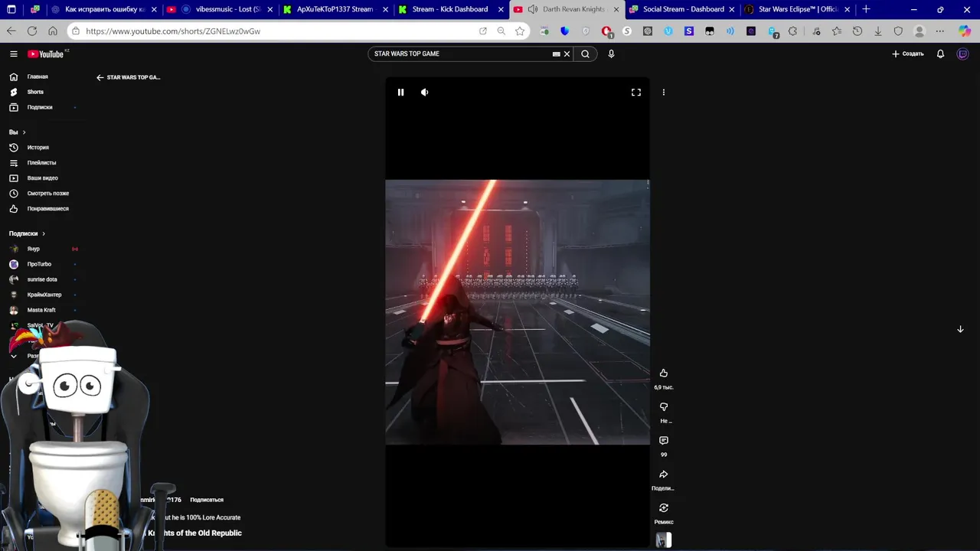Open Ваши видео in the sidebar
The width and height of the screenshot is (980, 551).
[x=44, y=178]
